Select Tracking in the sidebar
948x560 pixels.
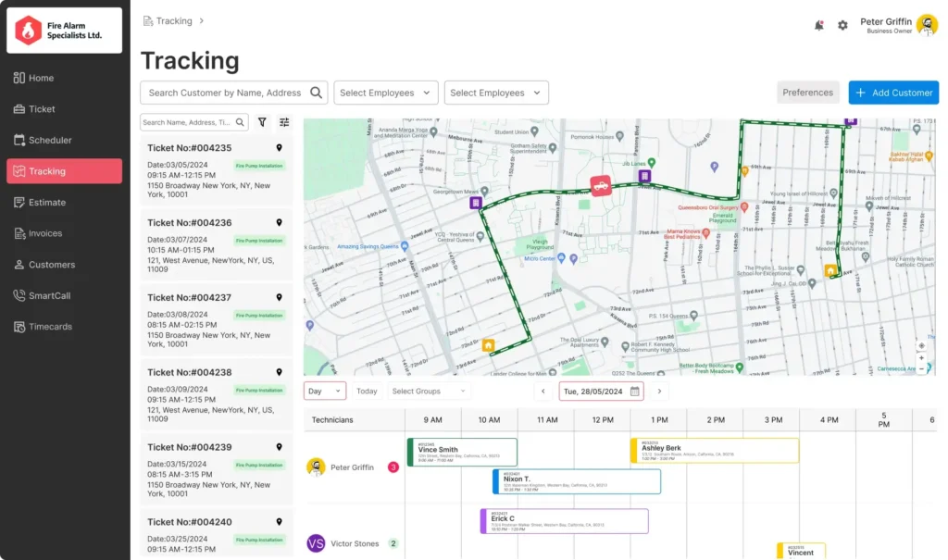tap(64, 171)
